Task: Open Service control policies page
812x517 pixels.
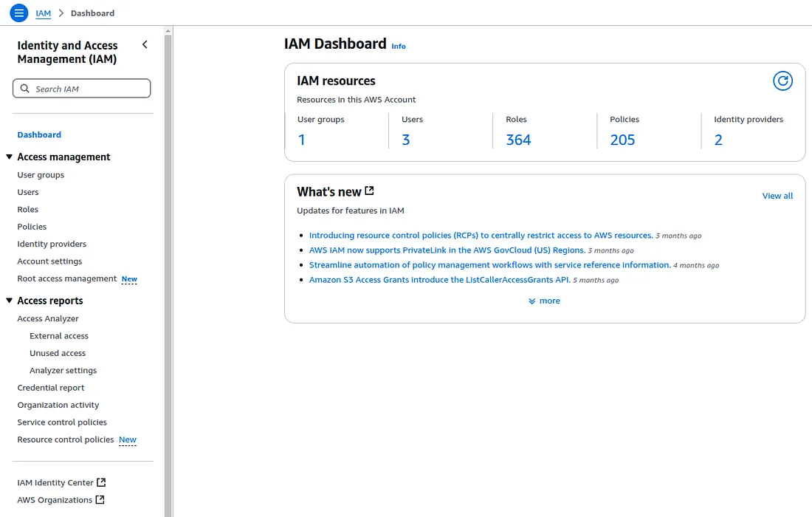Action: coord(62,422)
